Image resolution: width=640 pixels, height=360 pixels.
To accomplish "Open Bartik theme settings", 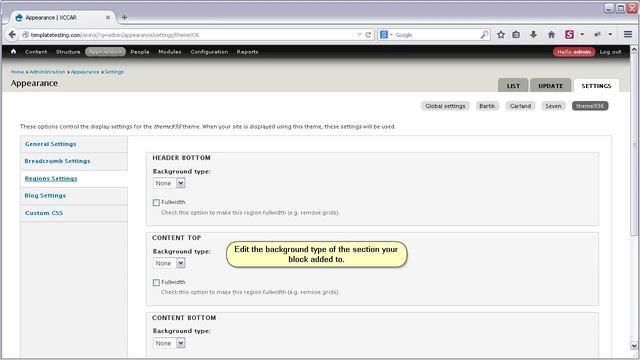I will click(487, 106).
